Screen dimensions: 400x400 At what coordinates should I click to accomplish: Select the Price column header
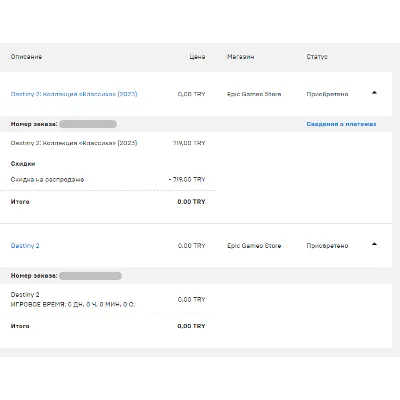[197, 57]
